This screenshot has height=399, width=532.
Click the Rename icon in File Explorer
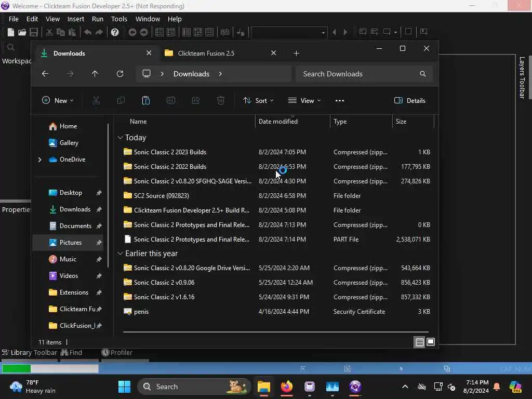(170, 100)
